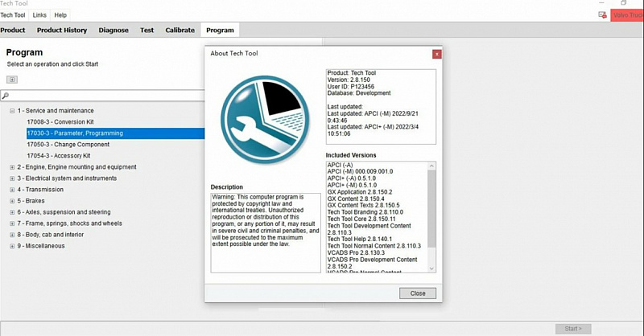The width and height of the screenshot is (644, 336).
Task: Close the About Tech Tool dialog with red X
Action: coord(436,54)
